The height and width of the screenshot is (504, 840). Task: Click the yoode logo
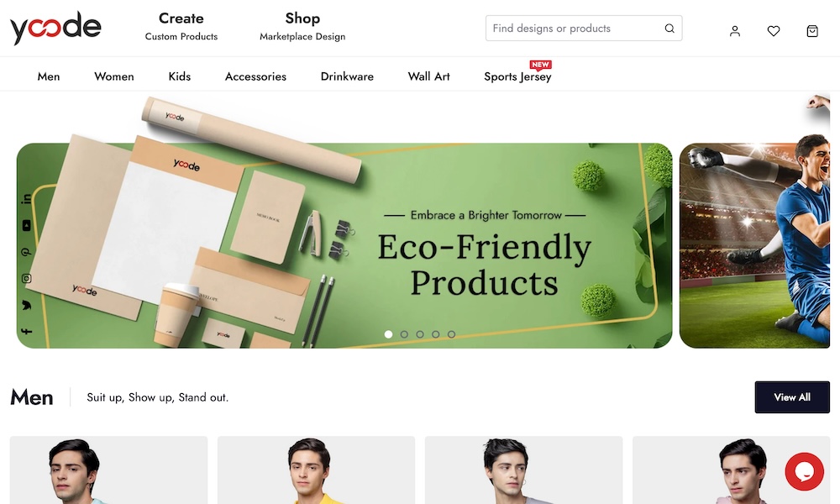(55, 28)
